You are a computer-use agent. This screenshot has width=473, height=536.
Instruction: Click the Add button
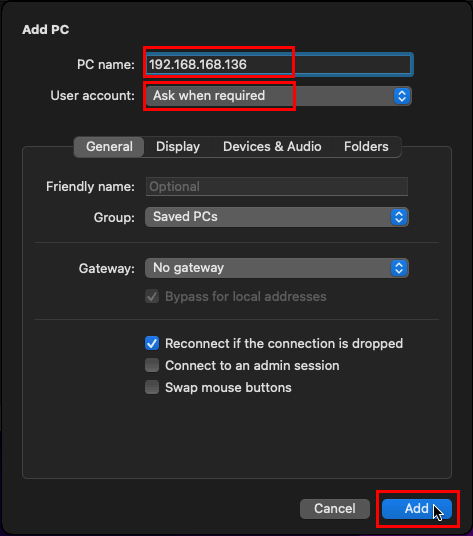tap(417, 509)
